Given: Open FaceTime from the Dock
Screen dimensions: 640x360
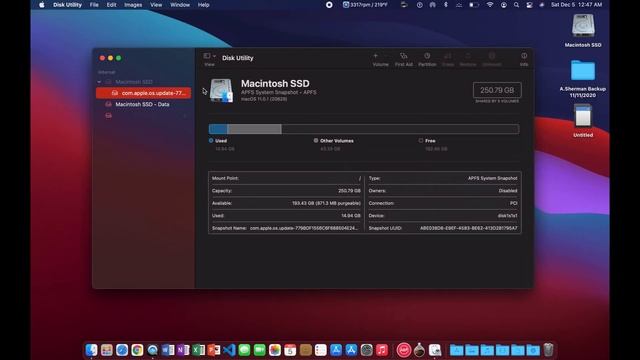Looking at the screenshot, I should [260, 350].
